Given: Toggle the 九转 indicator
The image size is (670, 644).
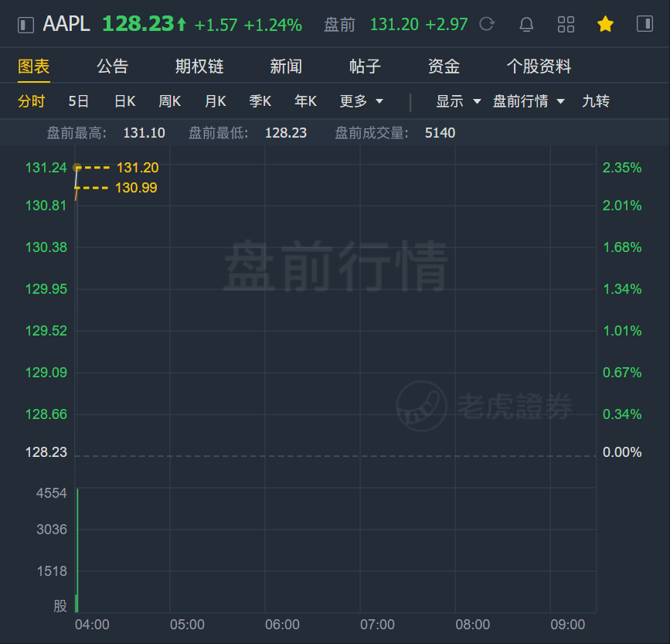Looking at the screenshot, I should [596, 101].
